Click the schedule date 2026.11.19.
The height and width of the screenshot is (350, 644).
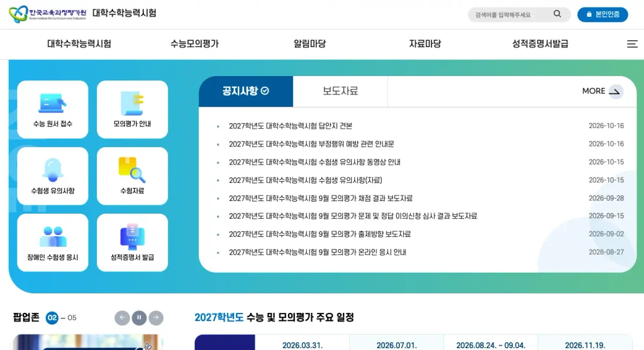click(585, 346)
